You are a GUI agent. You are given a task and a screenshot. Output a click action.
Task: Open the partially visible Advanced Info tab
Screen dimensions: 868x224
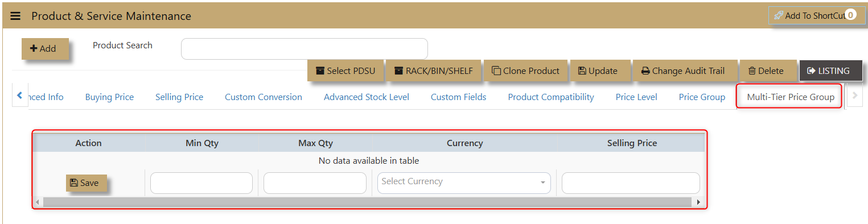pyautogui.click(x=46, y=97)
